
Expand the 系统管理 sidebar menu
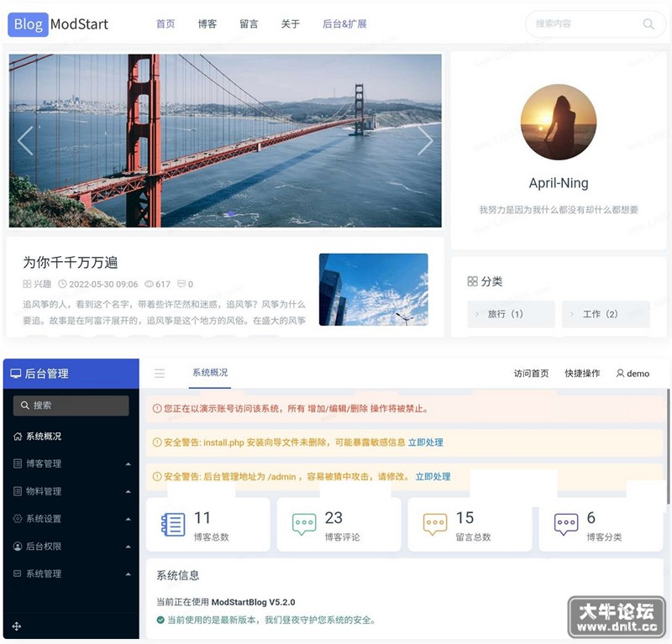tap(71, 573)
